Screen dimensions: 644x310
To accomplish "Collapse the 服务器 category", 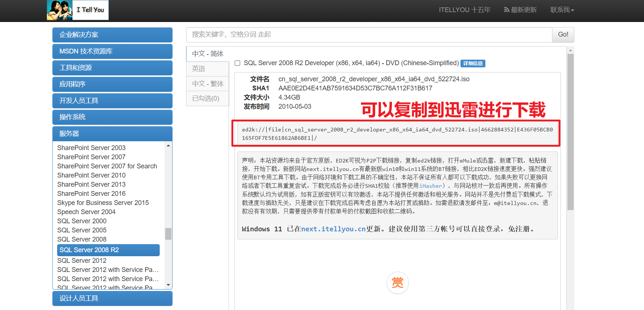I will tap(112, 134).
